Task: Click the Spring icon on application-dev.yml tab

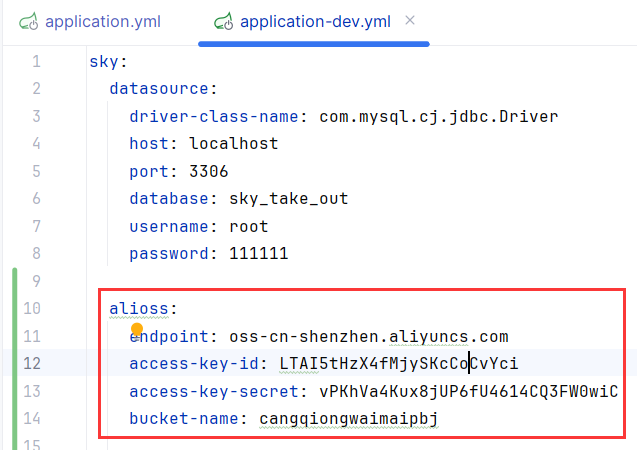Action: pos(223,22)
